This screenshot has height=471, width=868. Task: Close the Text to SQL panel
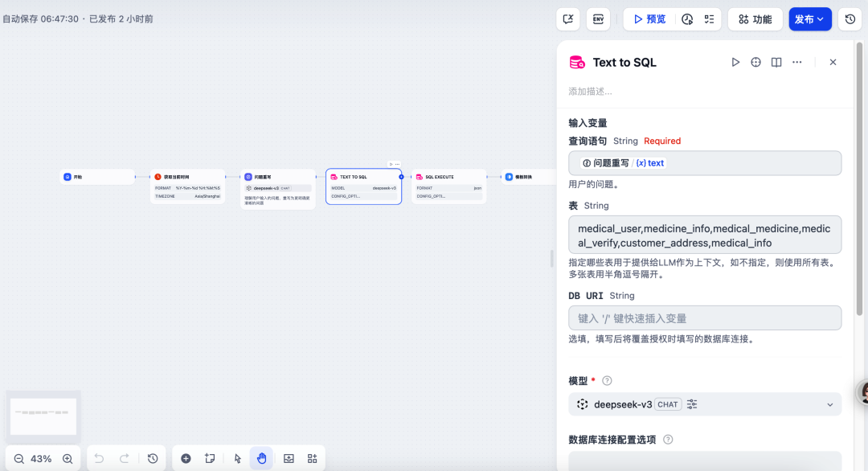click(833, 62)
